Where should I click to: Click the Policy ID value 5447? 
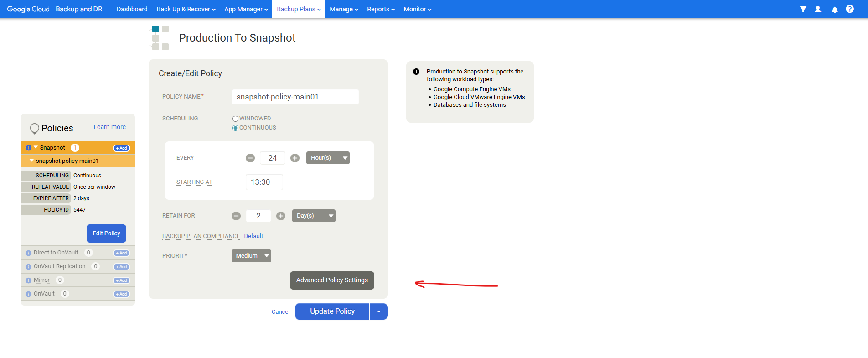[x=80, y=210]
